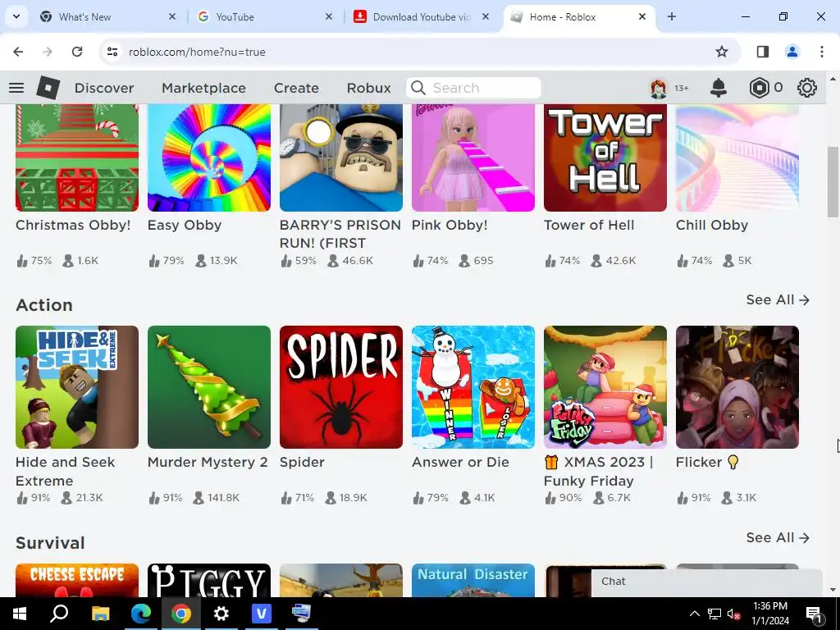Close the What's New tab
Screen dimensions: 840x630
point(172,16)
